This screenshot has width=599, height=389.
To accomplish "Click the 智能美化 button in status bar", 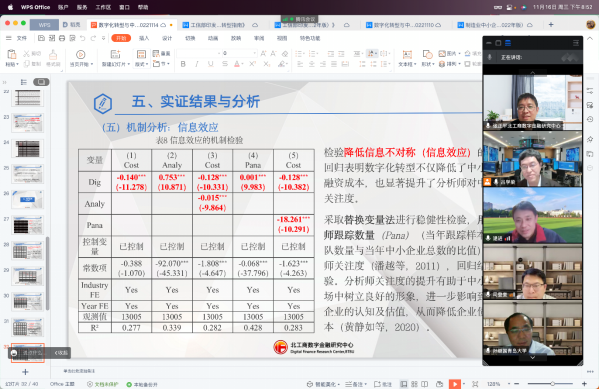I will point(323,384).
